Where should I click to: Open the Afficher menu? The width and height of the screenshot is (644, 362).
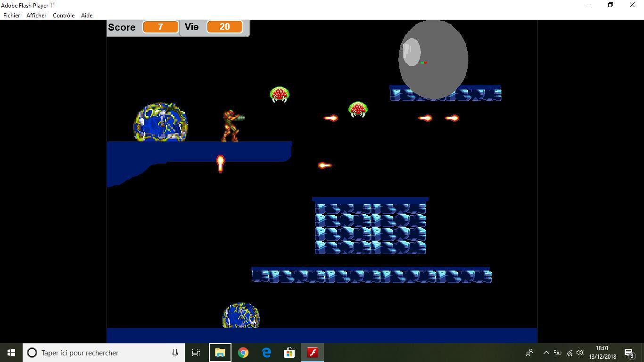[36, 16]
